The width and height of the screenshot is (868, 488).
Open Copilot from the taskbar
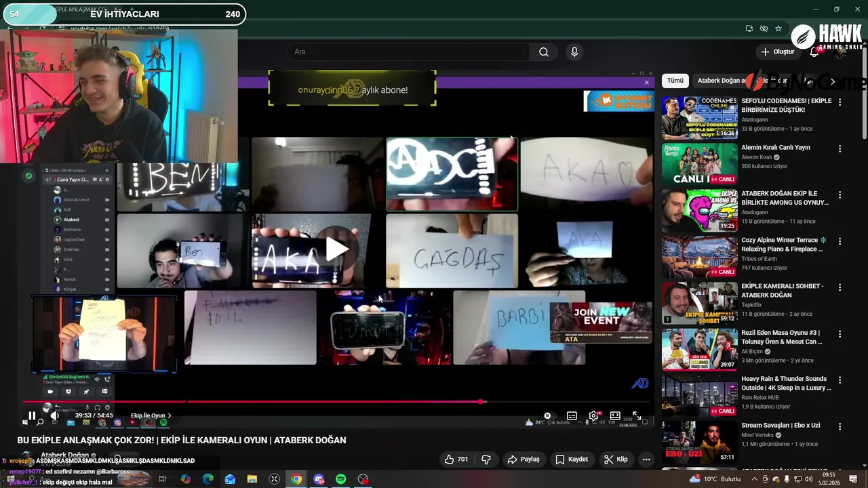pos(186,479)
